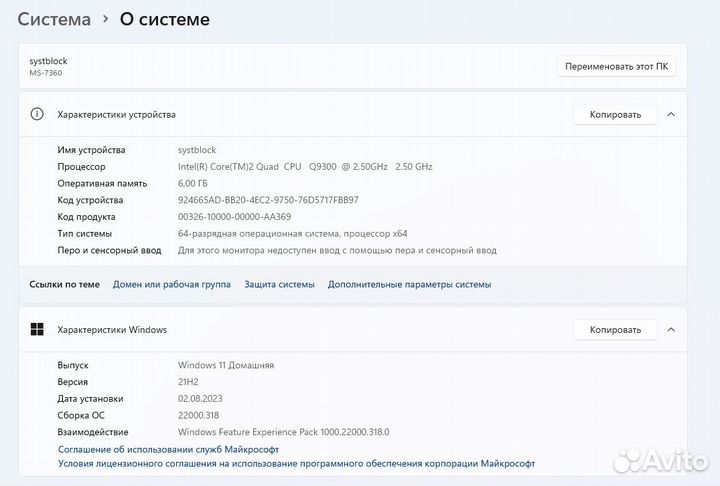
Task: Click the Windows logo icon
Action: [37, 329]
